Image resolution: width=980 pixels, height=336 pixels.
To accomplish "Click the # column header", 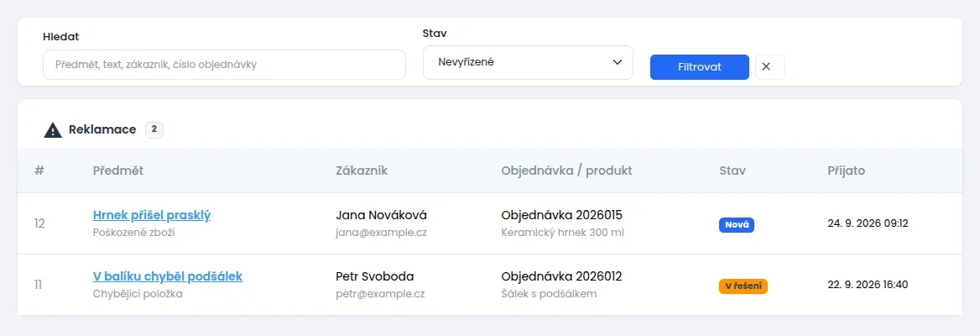I will [39, 171].
